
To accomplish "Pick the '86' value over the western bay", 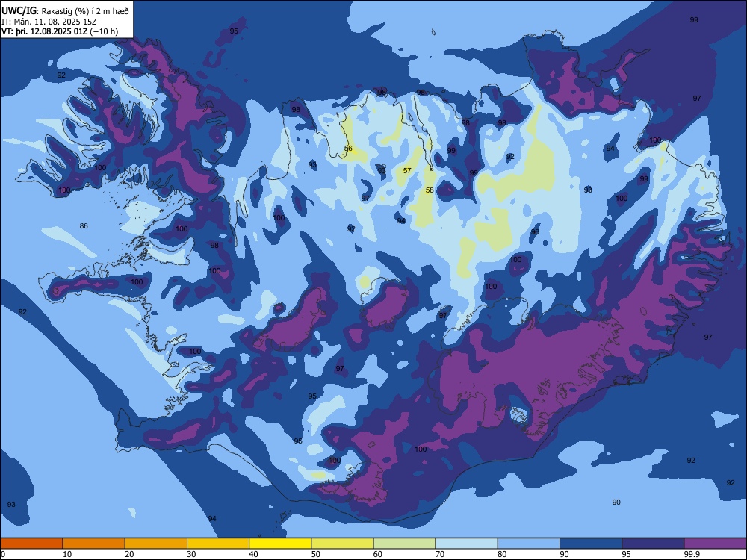I will coord(84,225).
